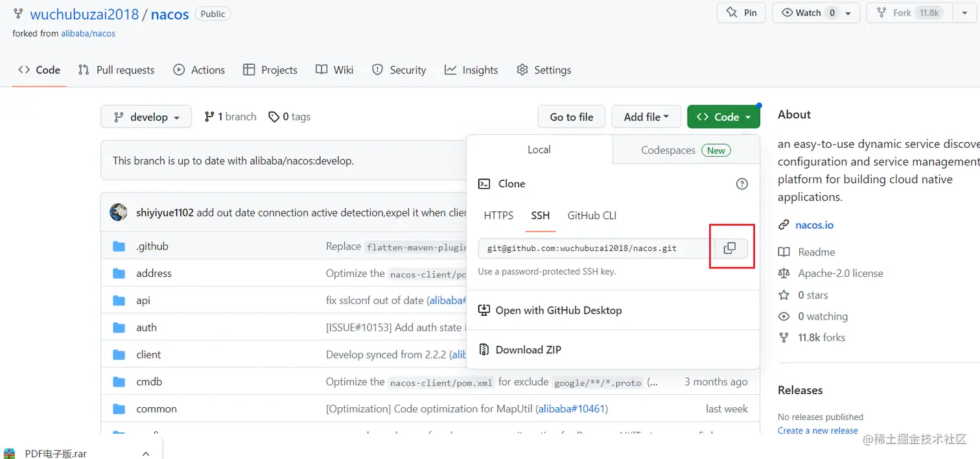
Task: Switch to the Code tab
Action: (40, 70)
